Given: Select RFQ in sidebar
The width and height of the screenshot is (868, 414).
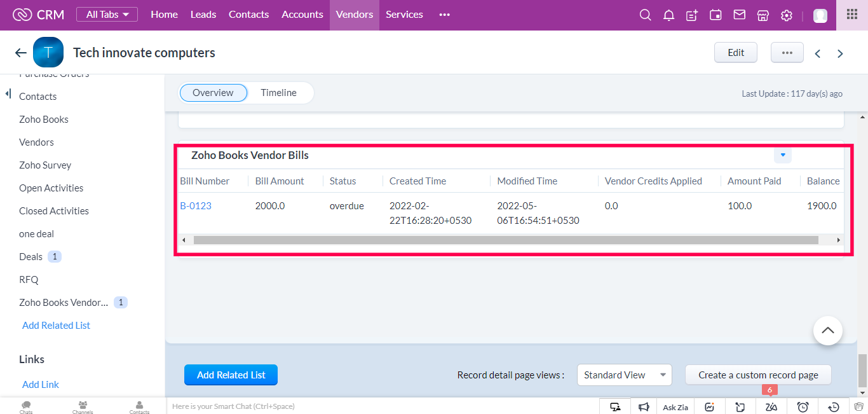Looking at the screenshot, I should pyautogui.click(x=29, y=280).
